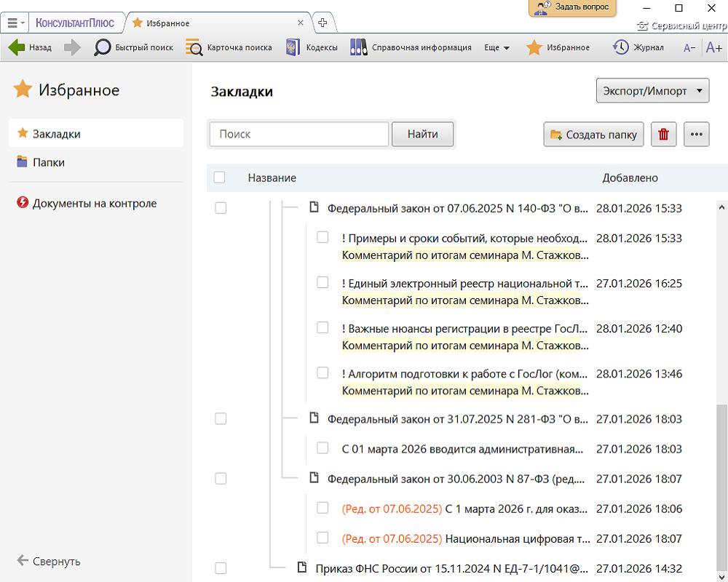The width and height of the screenshot is (728, 582).
Task: Select Документы на контроле sidebar item
Action: click(94, 204)
